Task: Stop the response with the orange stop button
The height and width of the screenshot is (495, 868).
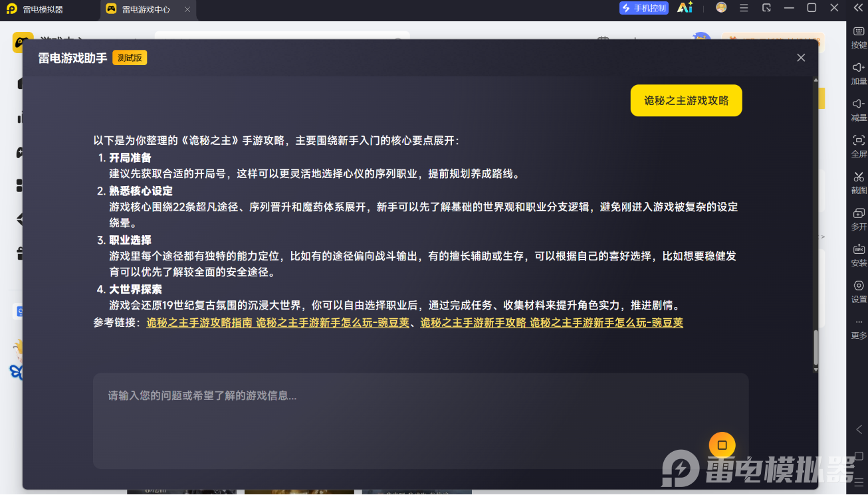Action: coord(722,445)
